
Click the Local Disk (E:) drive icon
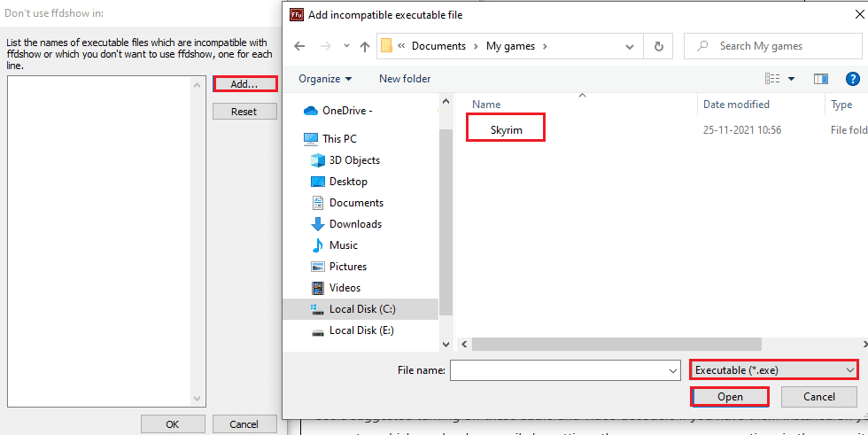pyautogui.click(x=318, y=332)
